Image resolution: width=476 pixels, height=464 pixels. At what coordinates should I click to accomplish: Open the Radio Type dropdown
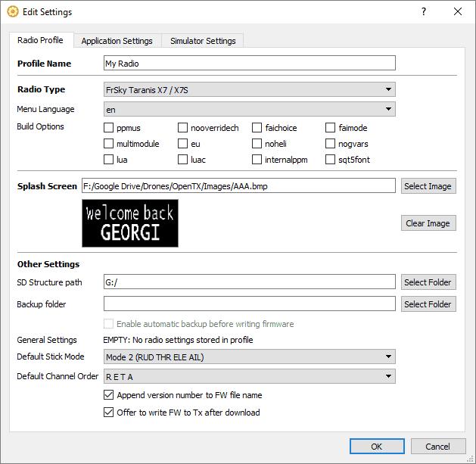[250, 89]
